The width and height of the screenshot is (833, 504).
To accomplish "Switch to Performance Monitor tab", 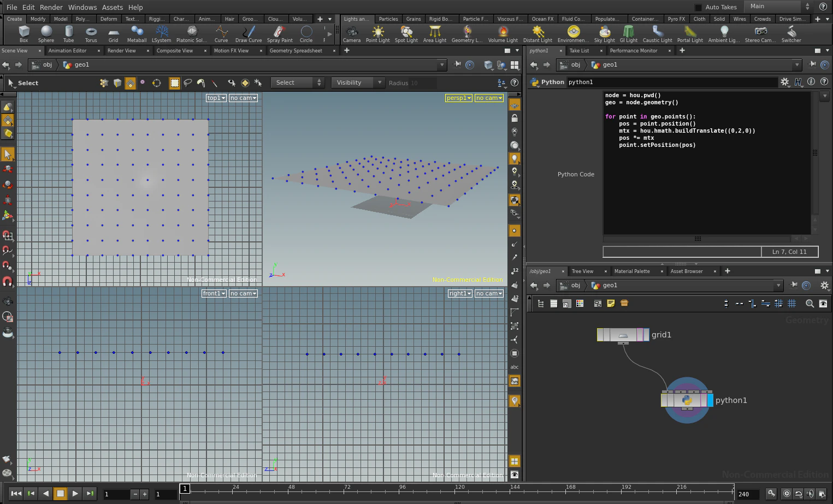I will click(634, 51).
